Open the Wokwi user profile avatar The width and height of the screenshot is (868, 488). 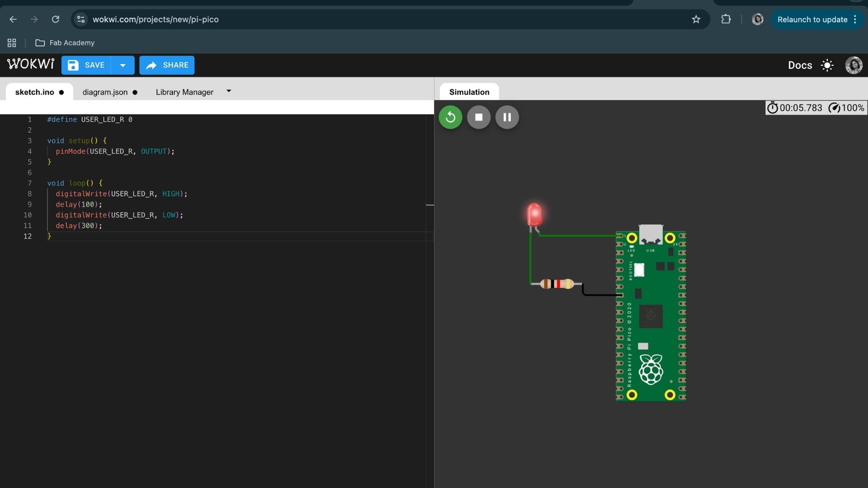coord(854,66)
